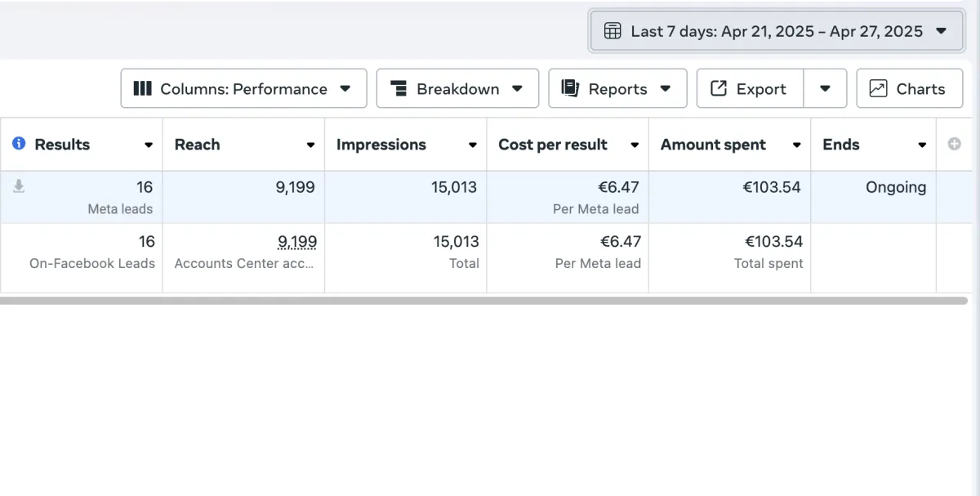The width and height of the screenshot is (980, 496).
Task: Open Amount spent column options arrow
Action: pyautogui.click(x=796, y=145)
